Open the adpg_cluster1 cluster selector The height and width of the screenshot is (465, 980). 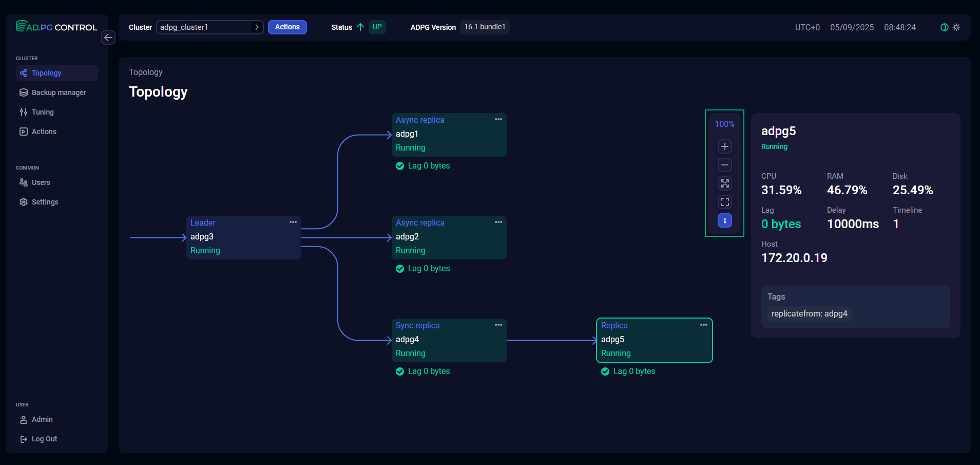coord(209,27)
